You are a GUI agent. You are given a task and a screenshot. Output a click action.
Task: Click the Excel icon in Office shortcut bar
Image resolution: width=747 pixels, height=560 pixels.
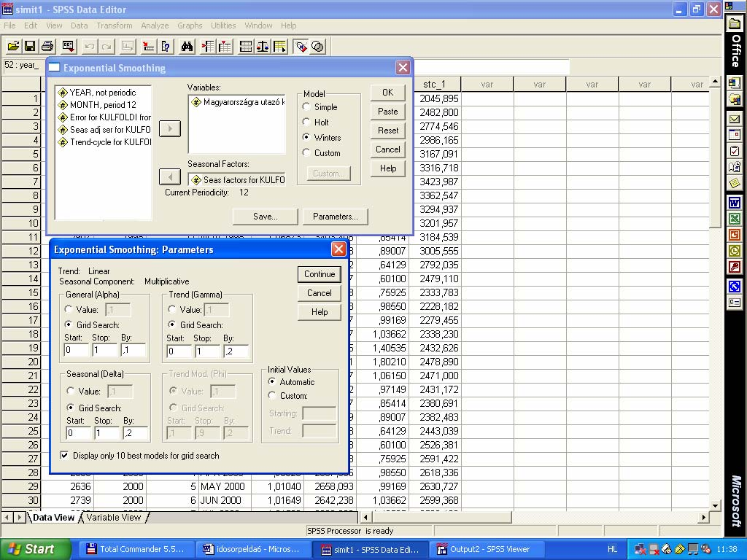(735, 219)
